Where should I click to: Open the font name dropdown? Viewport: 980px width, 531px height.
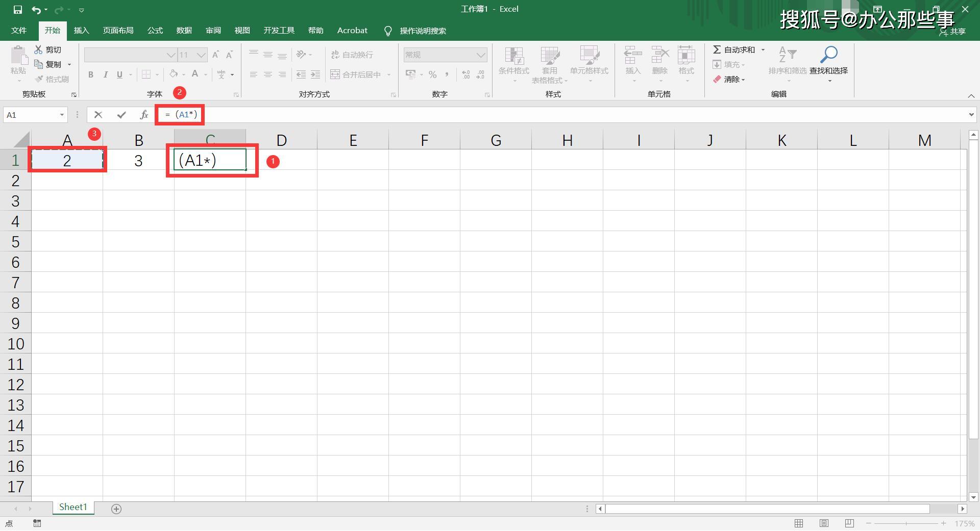click(171, 55)
